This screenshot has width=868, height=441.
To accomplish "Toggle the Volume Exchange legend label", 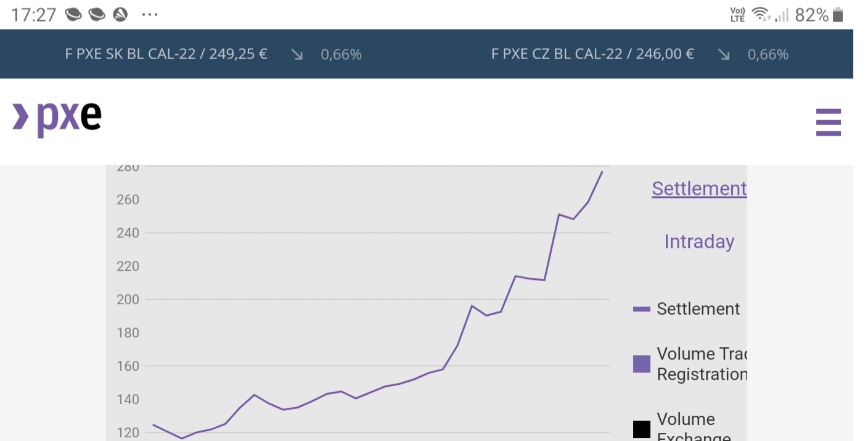I will pos(694,427).
